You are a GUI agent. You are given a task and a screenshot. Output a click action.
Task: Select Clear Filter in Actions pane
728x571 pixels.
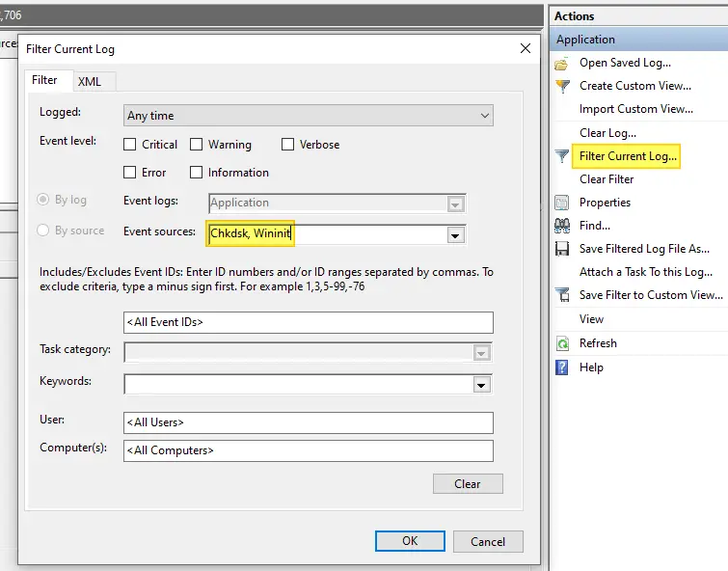pyautogui.click(x=607, y=179)
